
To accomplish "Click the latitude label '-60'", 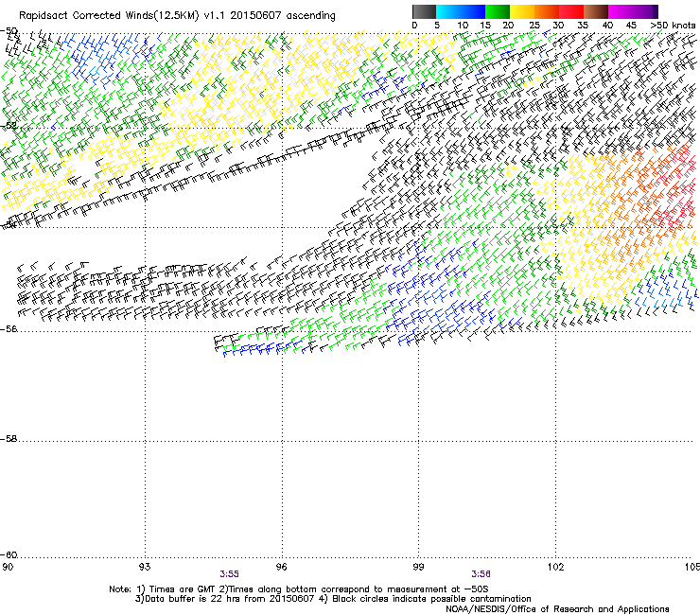I will tap(9, 555).
